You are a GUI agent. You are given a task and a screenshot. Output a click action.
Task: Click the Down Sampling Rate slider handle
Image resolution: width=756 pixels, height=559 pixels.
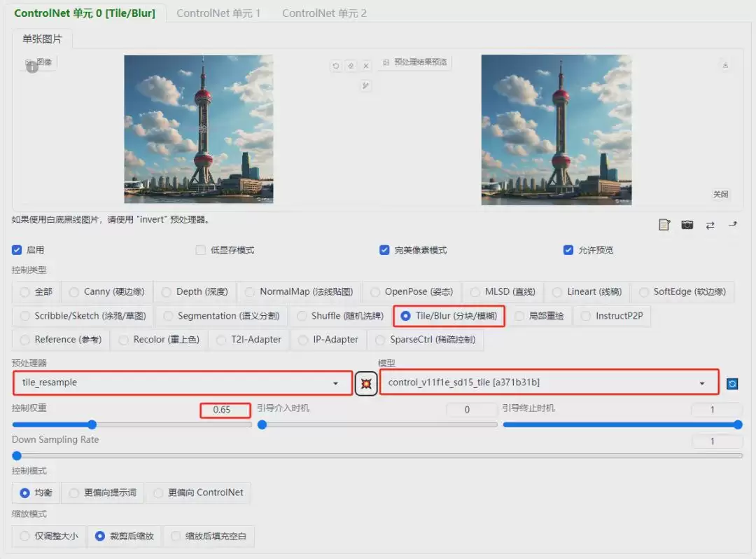tap(17, 456)
